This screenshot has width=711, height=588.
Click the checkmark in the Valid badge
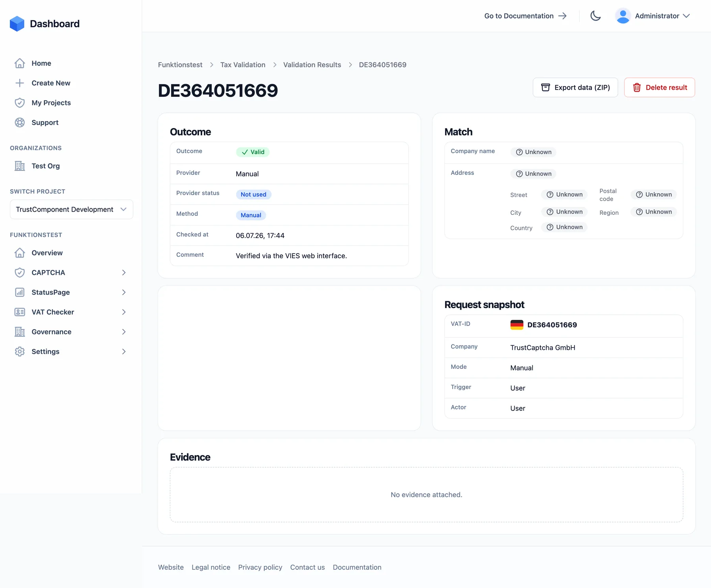[x=245, y=152]
